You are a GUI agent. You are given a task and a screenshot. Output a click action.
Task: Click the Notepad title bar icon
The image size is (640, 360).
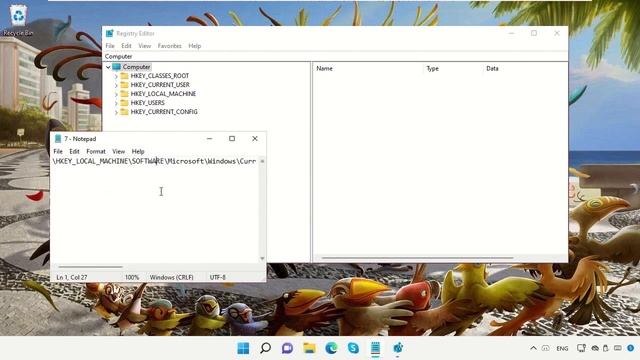coord(58,139)
